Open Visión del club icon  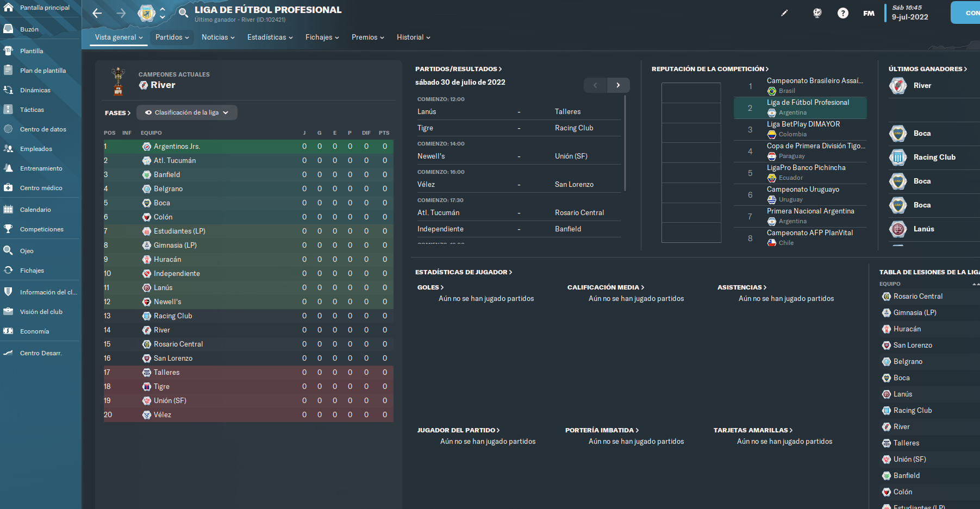point(8,312)
